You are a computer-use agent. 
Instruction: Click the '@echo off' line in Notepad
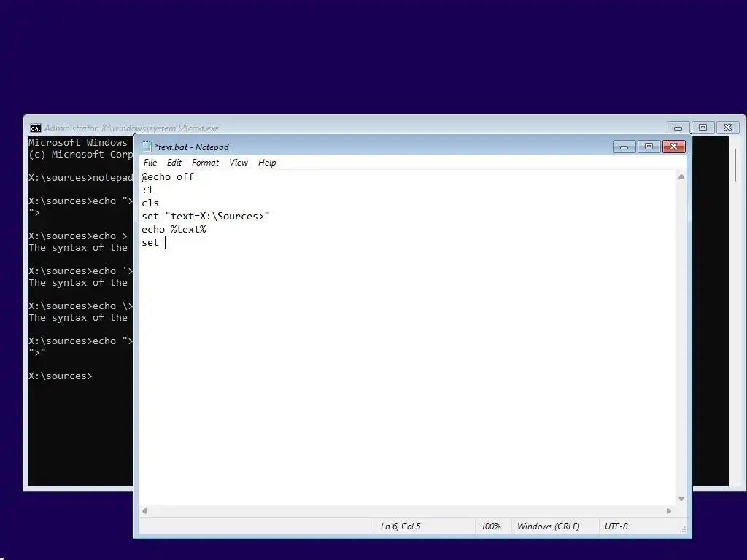168,176
